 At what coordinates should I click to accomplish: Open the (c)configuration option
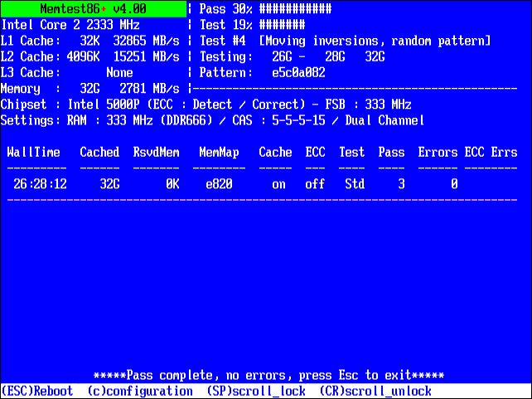click(x=140, y=391)
